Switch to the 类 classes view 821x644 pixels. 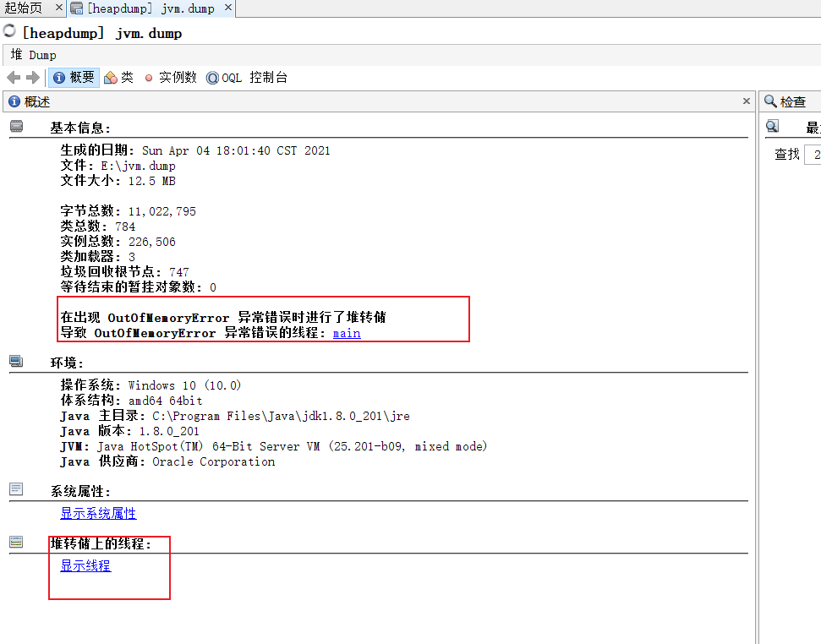(x=119, y=78)
